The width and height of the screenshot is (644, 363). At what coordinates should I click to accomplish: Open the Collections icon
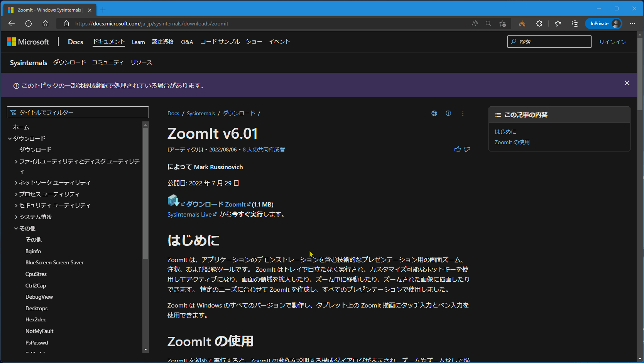click(x=575, y=24)
